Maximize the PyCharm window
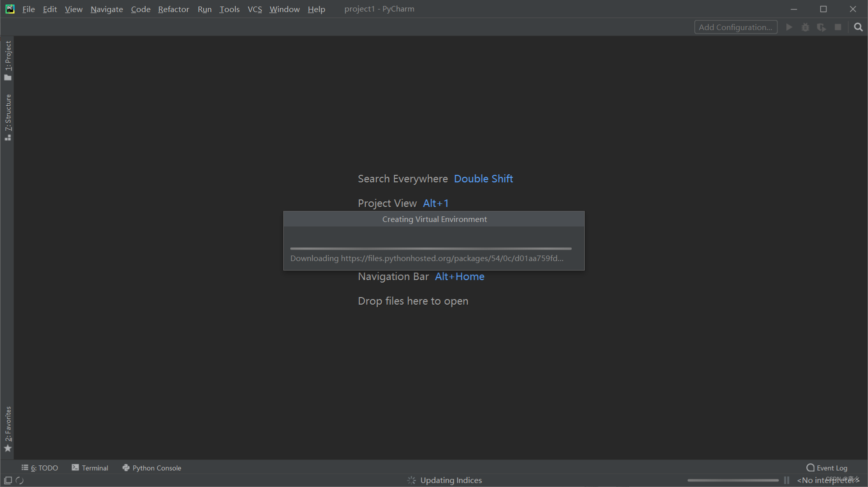868x487 pixels. point(823,9)
